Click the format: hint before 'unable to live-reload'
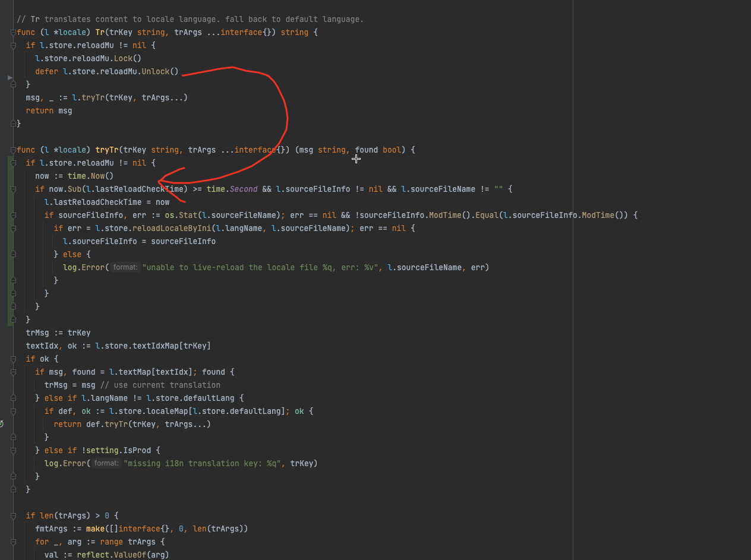Screen dimensions: 751x560 125,267
